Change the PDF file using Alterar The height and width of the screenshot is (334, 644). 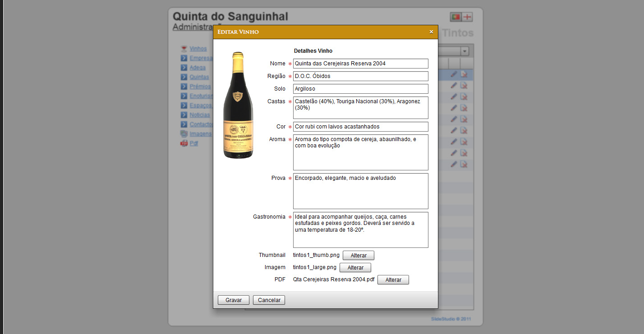point(393,280)
